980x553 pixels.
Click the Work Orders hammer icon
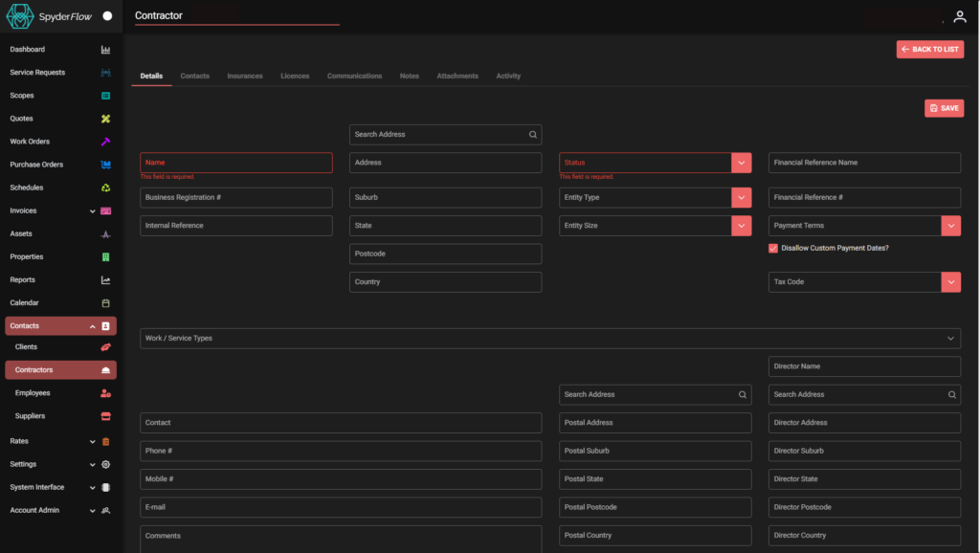tap(105, 142)
